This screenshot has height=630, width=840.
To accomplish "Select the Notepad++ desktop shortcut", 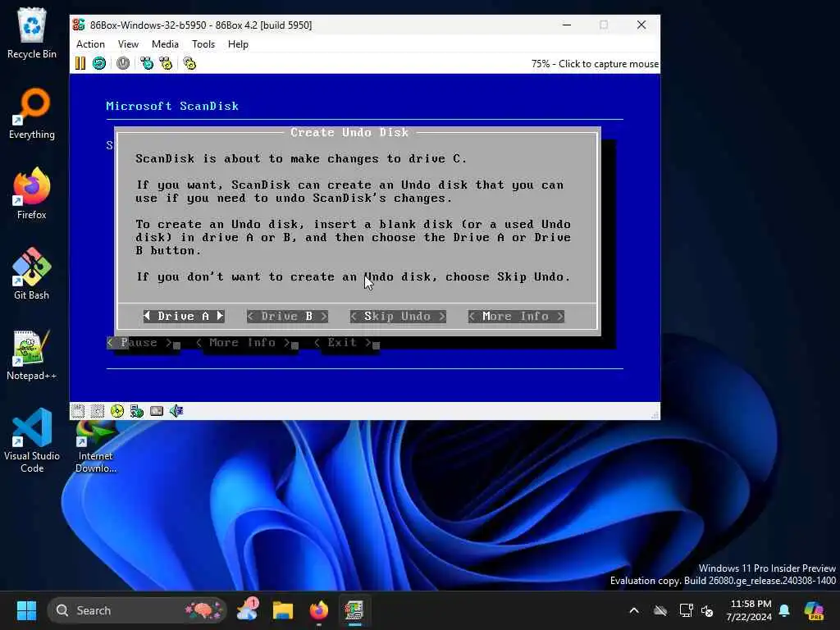I will [32, 354].
